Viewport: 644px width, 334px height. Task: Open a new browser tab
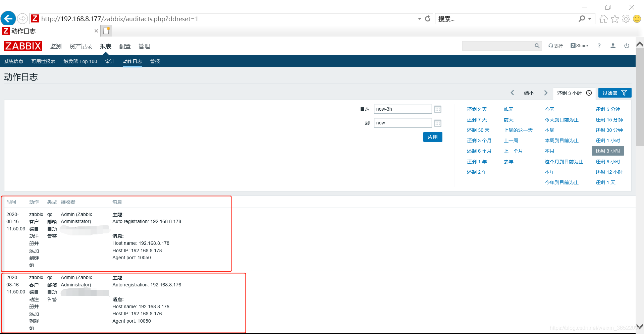click(x=106, y=31)
